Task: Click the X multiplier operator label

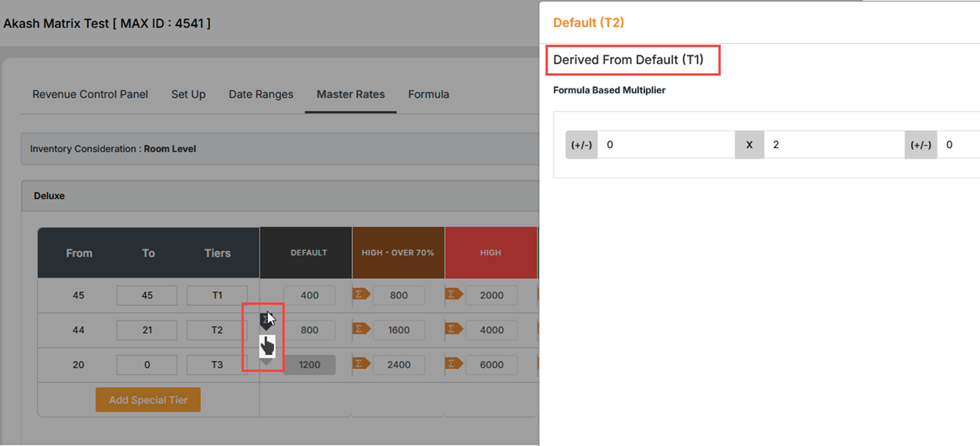Action: point(749,145)
